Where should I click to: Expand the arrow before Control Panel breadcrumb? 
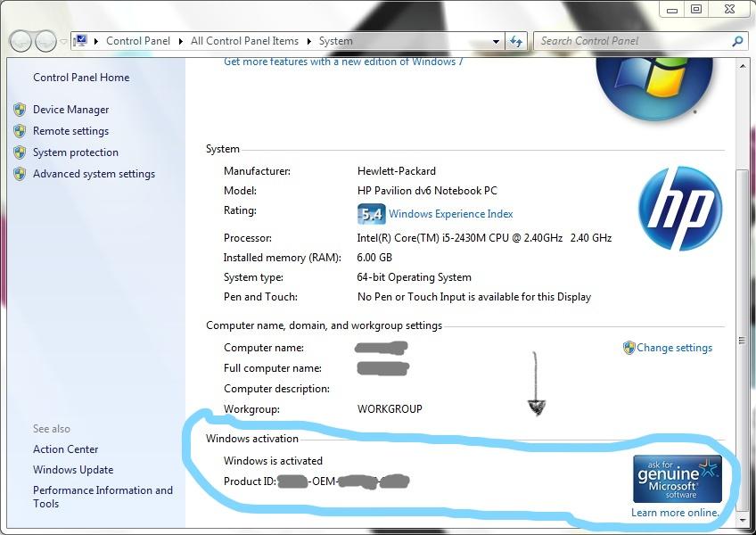pos(96,42)
